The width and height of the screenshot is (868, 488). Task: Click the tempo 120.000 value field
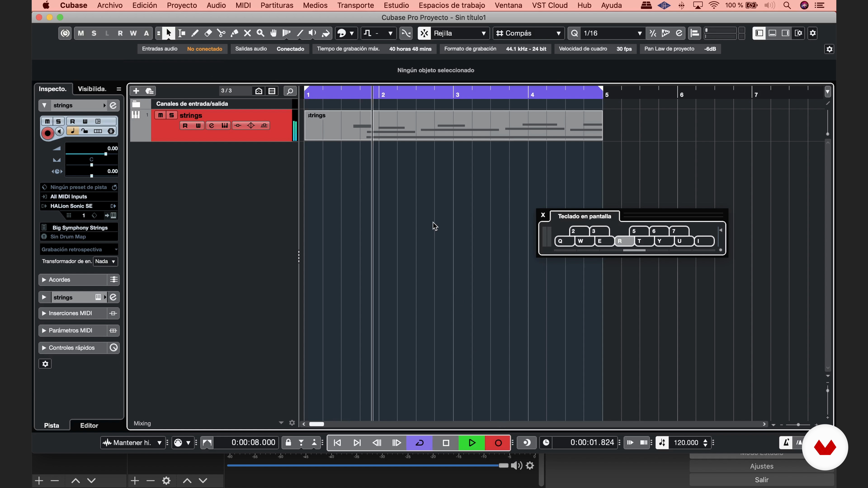click(686, 443)
